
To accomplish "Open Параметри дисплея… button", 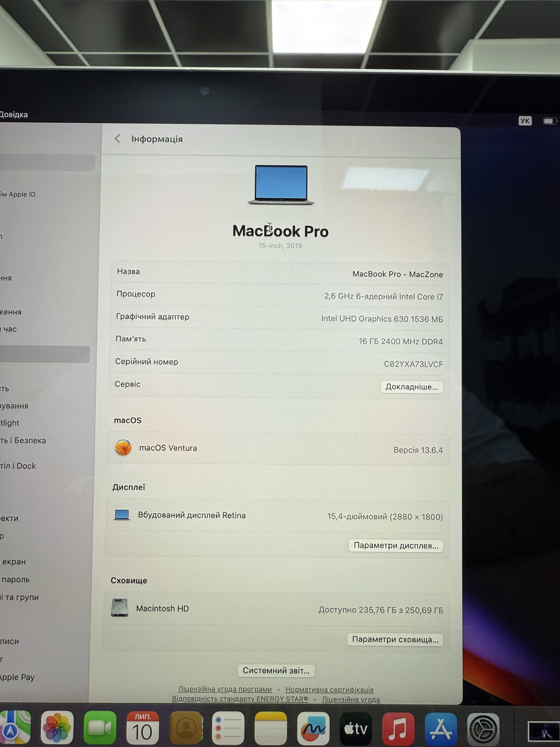I will click(x=395, y=545).
